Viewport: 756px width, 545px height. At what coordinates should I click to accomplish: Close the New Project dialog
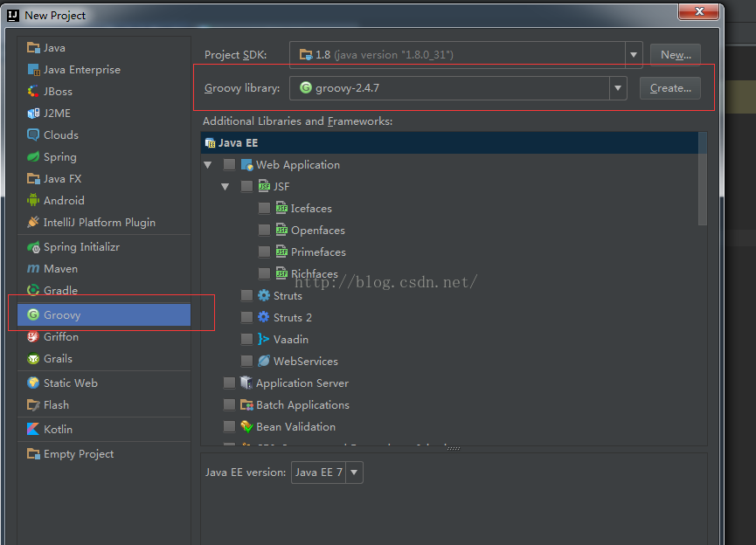[699, 11]
